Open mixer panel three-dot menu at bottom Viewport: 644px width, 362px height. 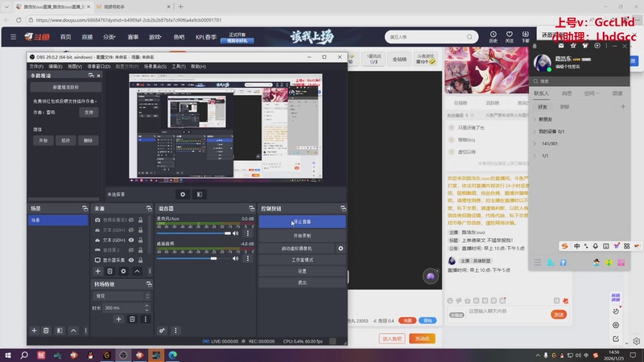click(175, 331)
